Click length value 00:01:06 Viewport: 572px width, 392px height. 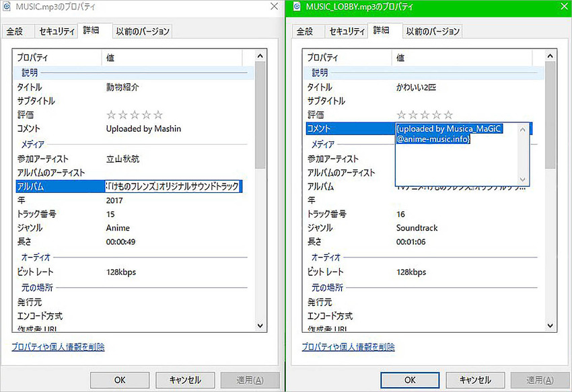coord(411,242)
